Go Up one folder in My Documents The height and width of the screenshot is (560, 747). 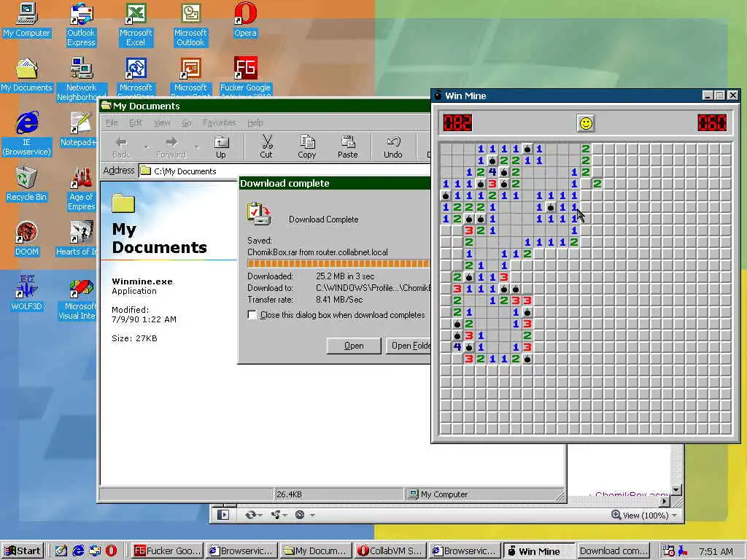coord(221,146)
